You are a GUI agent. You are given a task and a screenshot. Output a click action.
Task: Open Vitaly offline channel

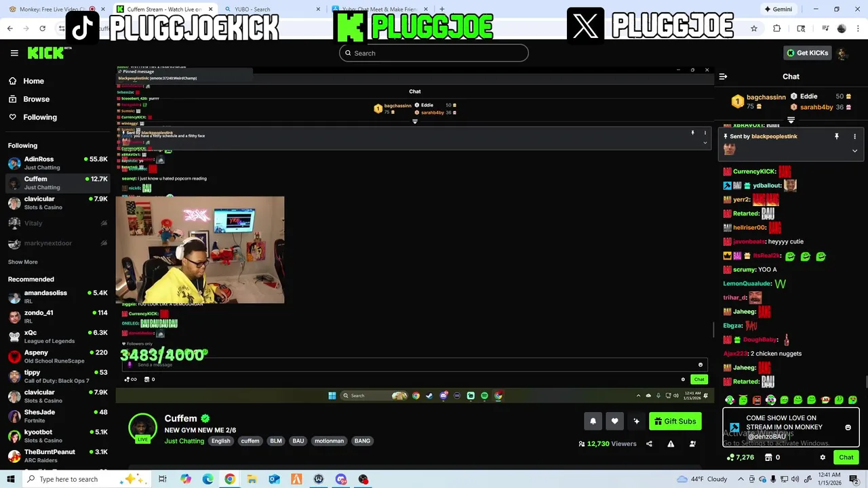[58, 223]
